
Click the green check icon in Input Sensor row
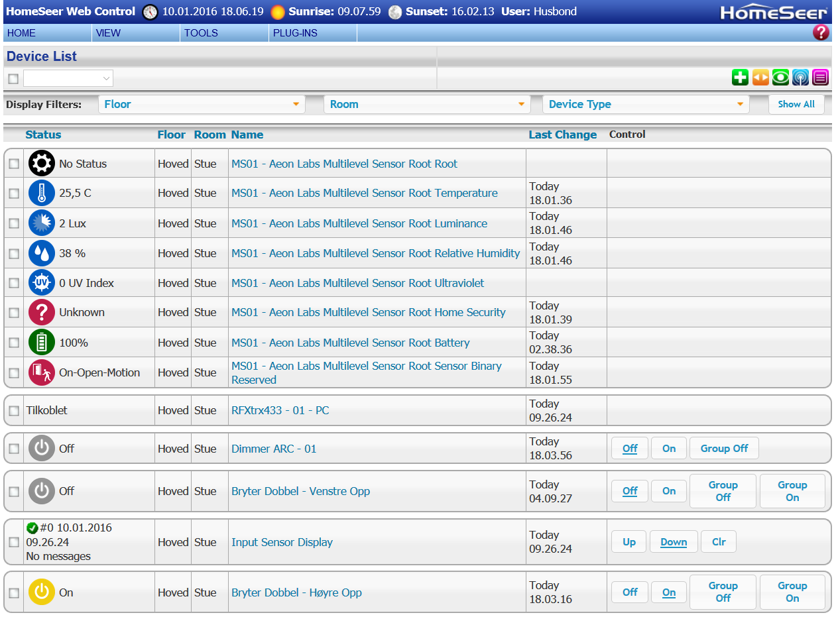pos(32,528)
